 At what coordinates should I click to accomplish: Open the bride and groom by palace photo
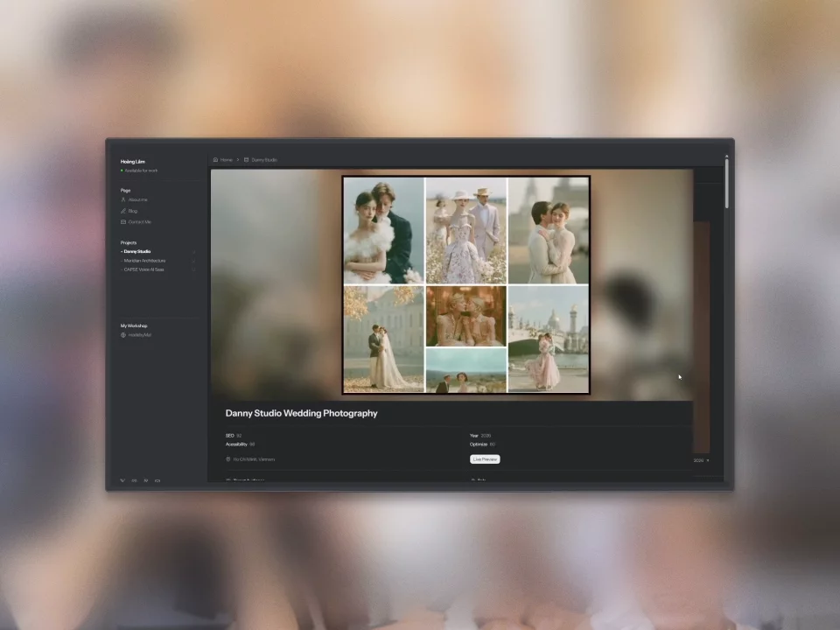point(383,339)
